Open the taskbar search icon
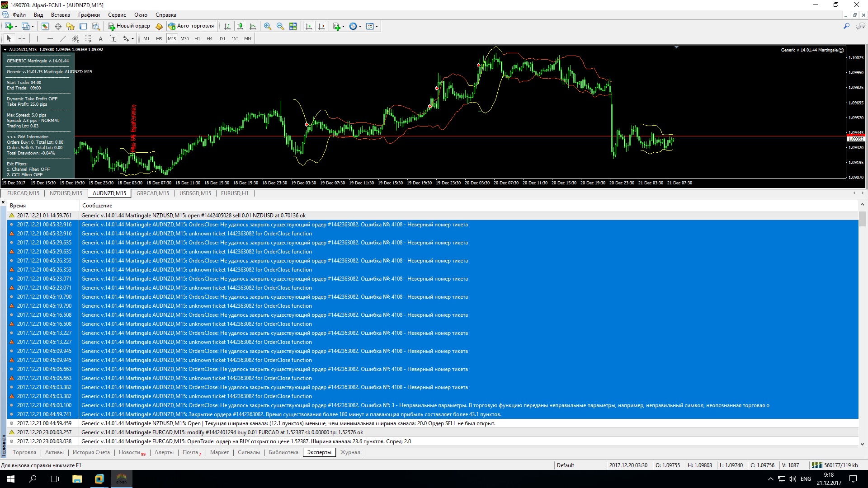The image size is (868, 488). 33,479
